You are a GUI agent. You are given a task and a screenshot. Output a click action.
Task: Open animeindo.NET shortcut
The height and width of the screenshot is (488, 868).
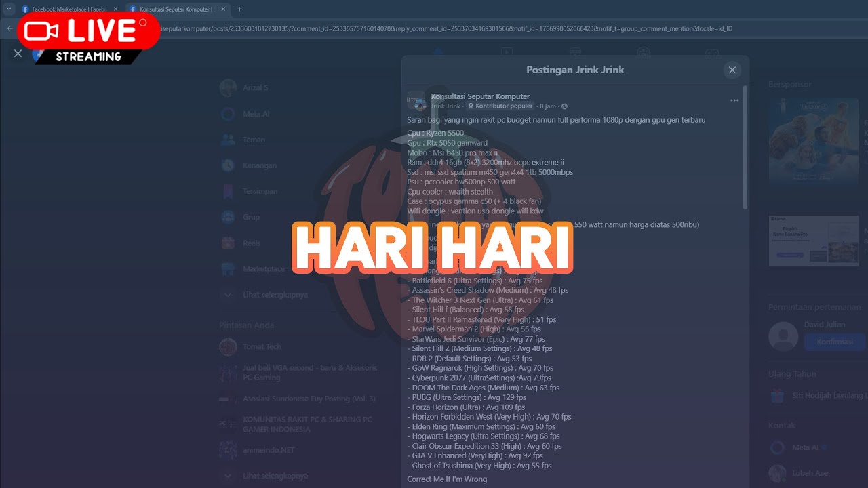pyautogui.click(x=257, y=450)
